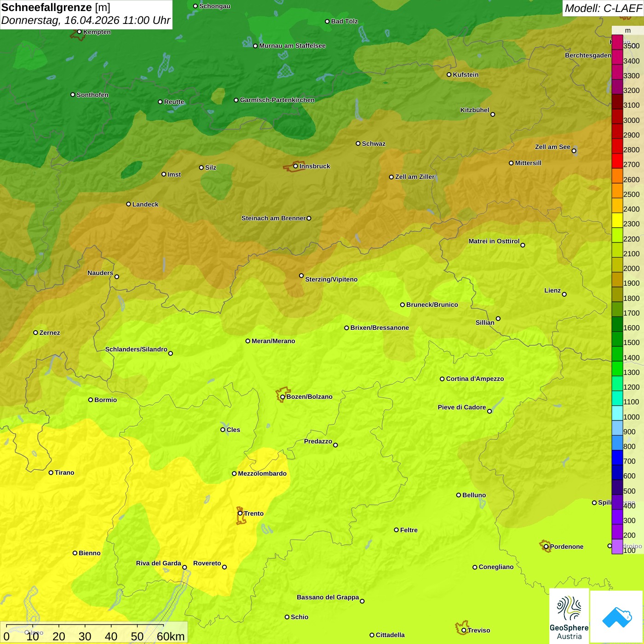Click the Cortina d'Ampezzo marker dot
The width and height of the screenshot is (644, 644).
[x=442, y=379]
